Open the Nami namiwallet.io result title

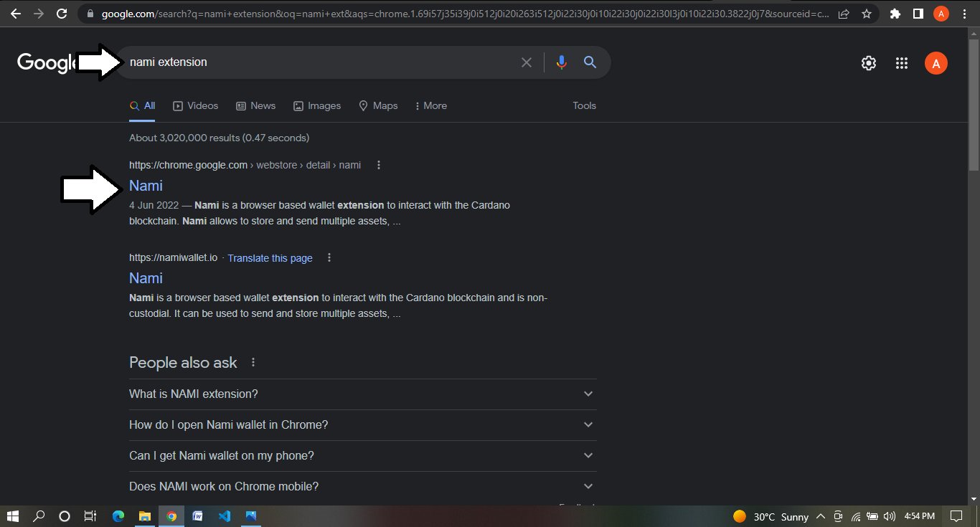146,278
